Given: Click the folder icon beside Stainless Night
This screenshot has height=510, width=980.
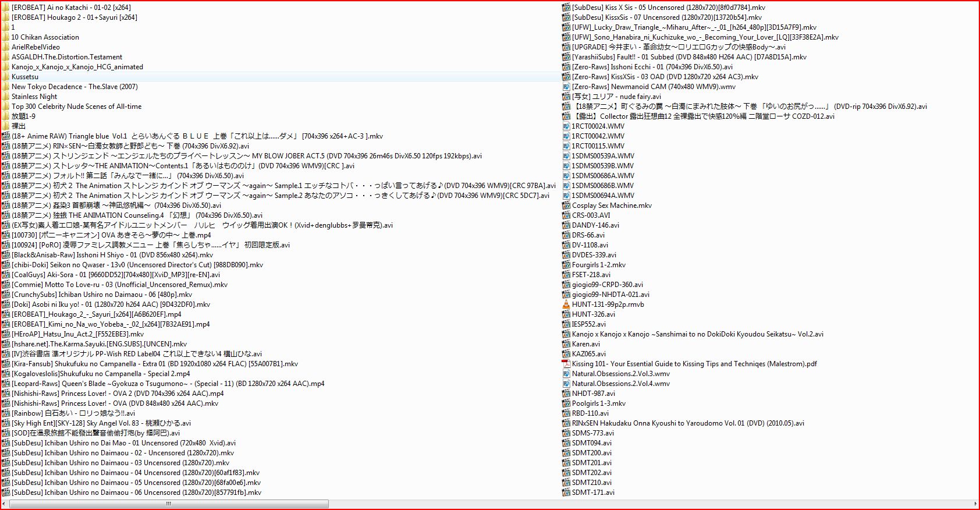Looking at the screenshot, I should 5,96.
